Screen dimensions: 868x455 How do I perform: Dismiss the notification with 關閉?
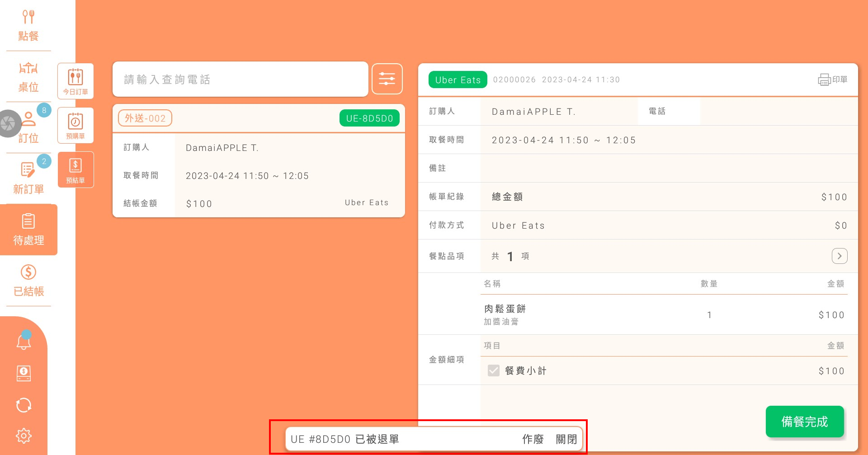[566, 439]
